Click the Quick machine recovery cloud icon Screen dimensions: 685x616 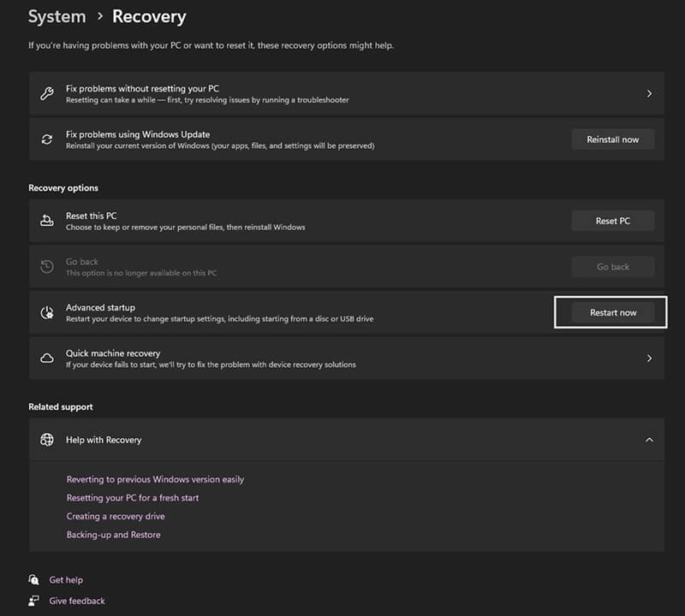pos(47,358)
